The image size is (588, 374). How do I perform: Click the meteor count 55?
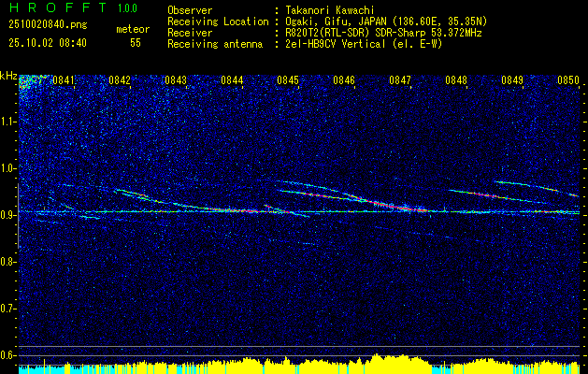136,43
